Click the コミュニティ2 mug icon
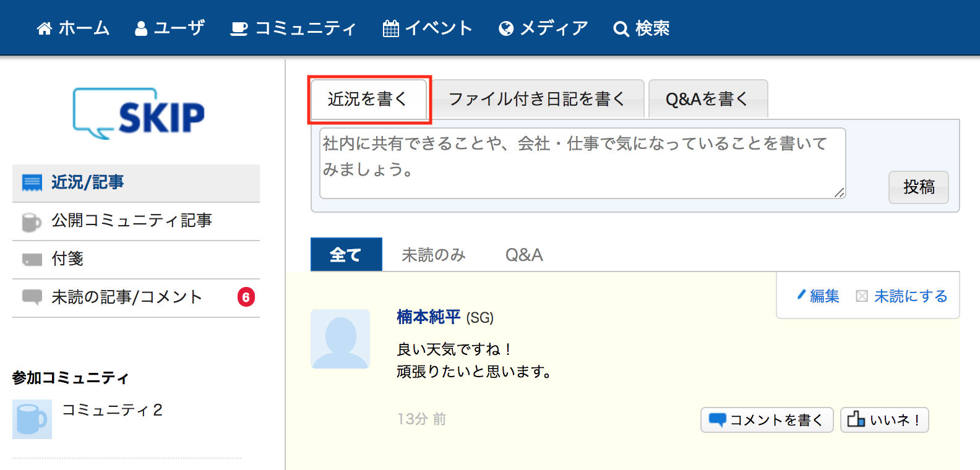The image size is (980, 470). [x=32, y=419]
